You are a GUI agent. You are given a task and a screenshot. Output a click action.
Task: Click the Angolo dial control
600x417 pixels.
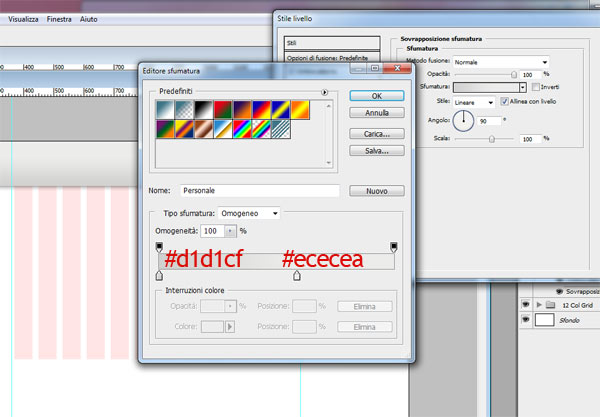pyautogui.click(x=463, y=121)
